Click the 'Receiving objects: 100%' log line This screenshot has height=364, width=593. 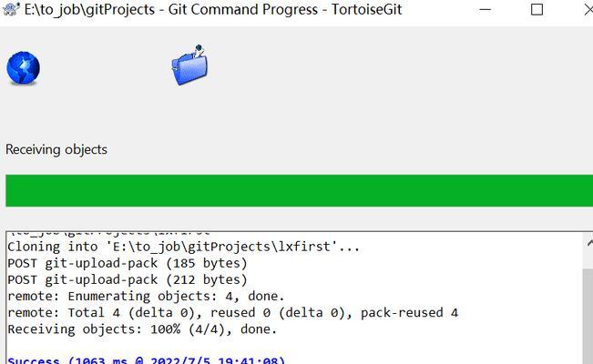pyautogui.click(x=142, y=329)
